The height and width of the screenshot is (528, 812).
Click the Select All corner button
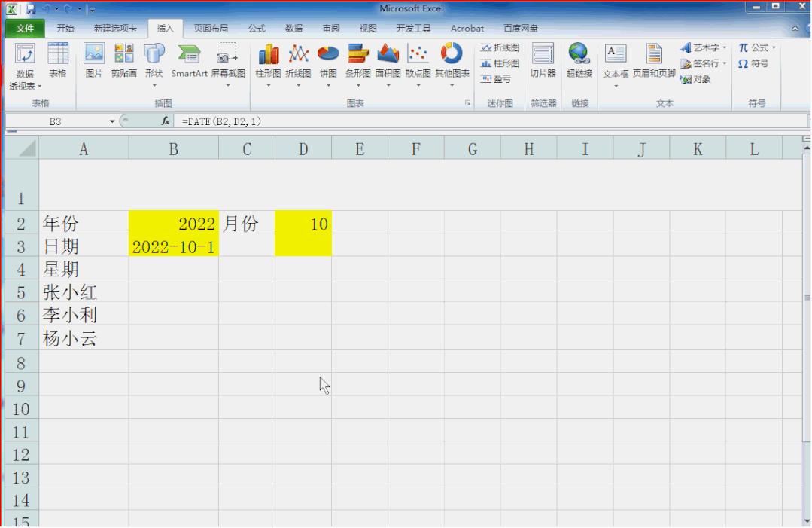coord(22,148)
